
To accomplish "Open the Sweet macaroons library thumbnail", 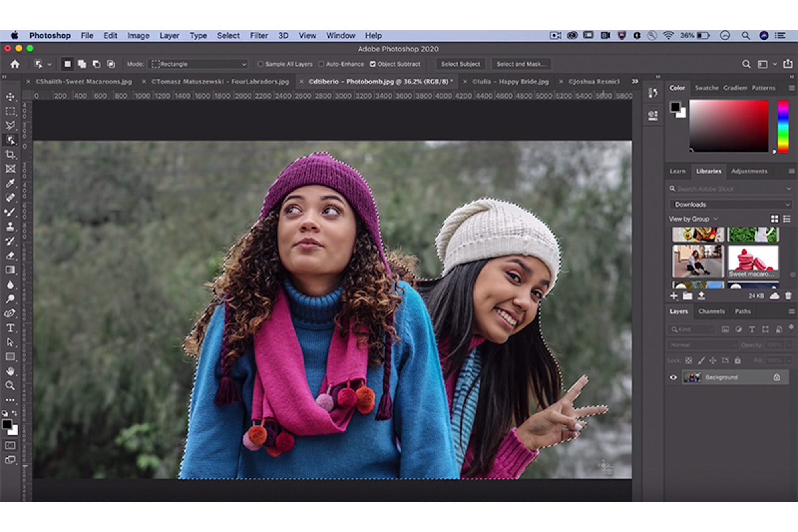I will coord(753,259).
